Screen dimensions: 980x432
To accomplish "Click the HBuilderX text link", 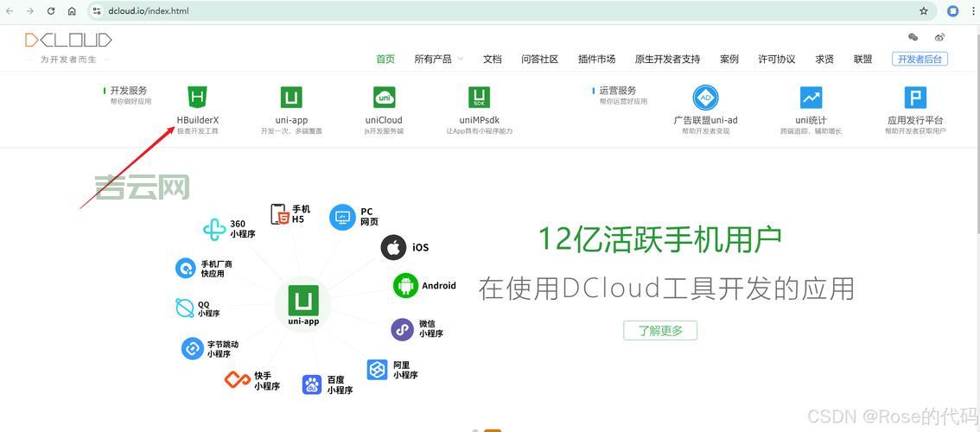I will click(198, 120).
